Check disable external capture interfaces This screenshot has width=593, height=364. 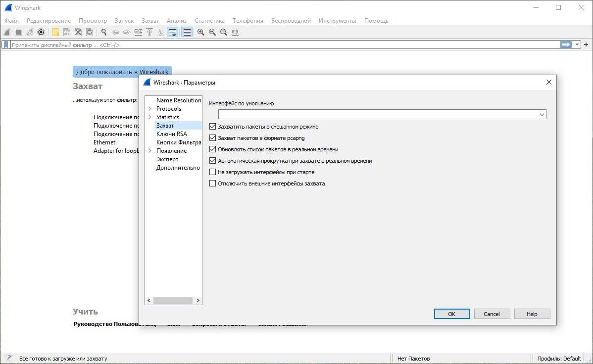click(212, 183)
